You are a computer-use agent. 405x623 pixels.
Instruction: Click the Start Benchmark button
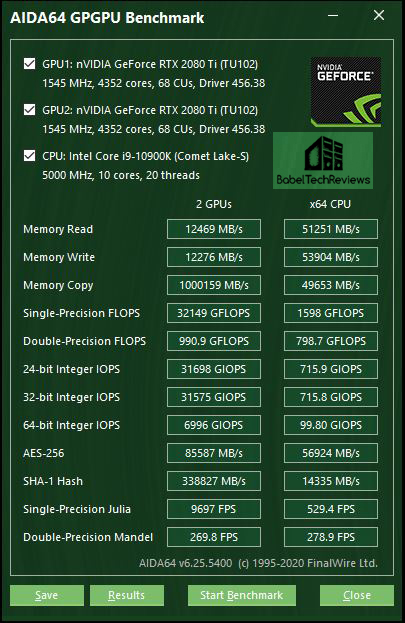(242, 595)
